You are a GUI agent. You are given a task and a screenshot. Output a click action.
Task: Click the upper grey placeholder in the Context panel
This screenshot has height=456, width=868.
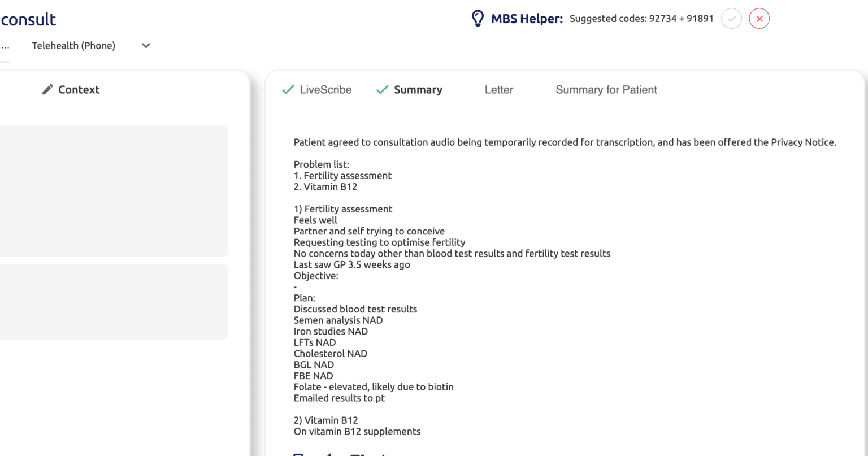tap(113, 191)
